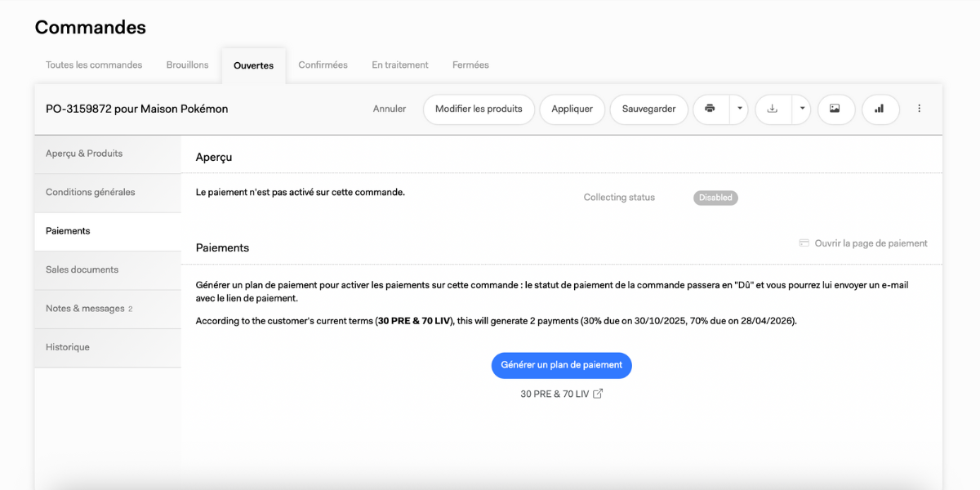Screen dimensions: 980x490
Task: Click the Disabled collecting status badge
Action: click(715, 198)
